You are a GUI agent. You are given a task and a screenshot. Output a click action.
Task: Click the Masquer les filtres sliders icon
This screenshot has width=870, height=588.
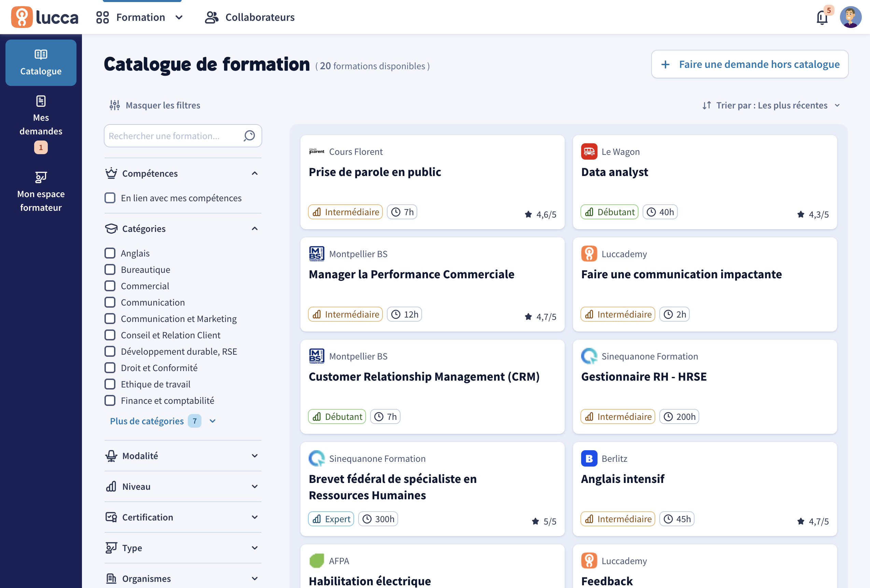(x=114, y=105)
